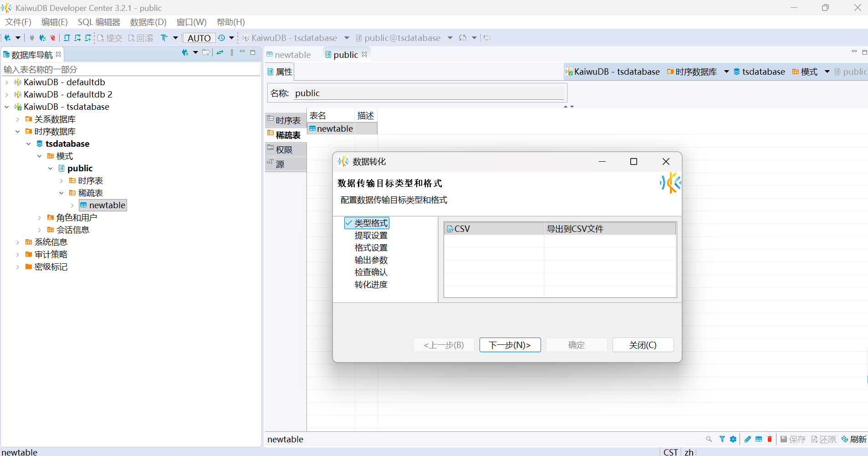The image size is (868, 456).
Task: Click the link-with-editor arrows icon in navigator
Action: [220, 53]
